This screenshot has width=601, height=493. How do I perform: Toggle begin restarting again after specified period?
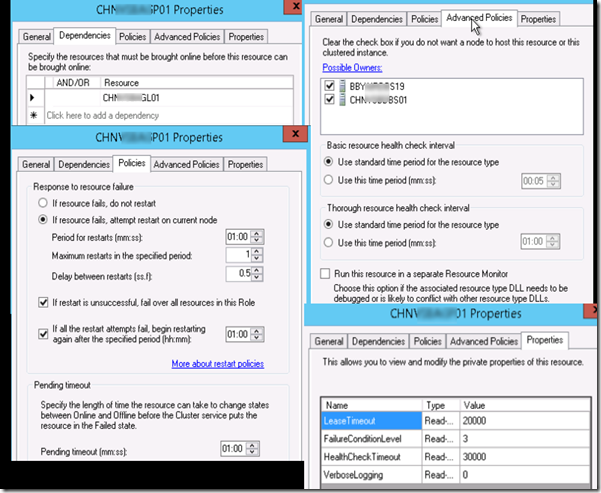click(43, 334)
